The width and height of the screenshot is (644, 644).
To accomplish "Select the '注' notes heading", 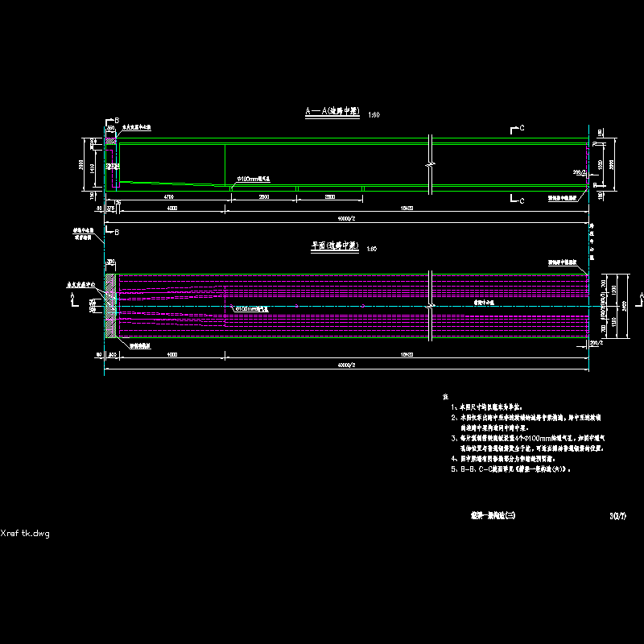I will point(446,397).
